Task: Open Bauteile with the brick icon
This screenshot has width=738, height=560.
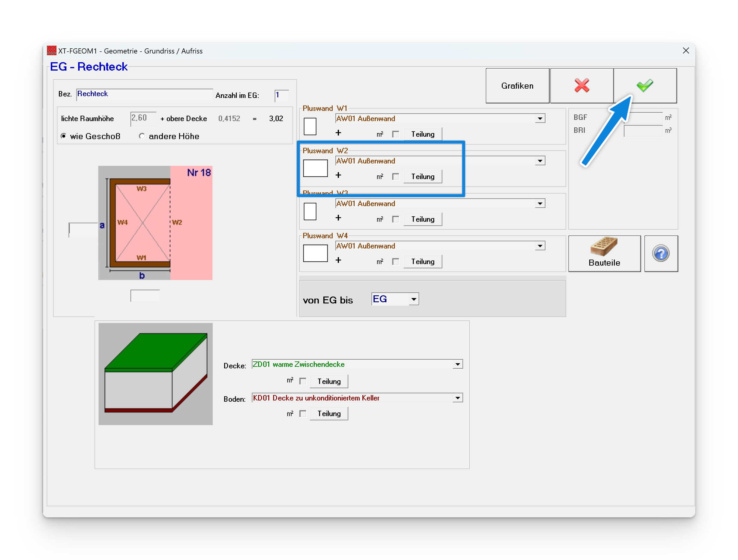Action: click(x=604, y=254)
